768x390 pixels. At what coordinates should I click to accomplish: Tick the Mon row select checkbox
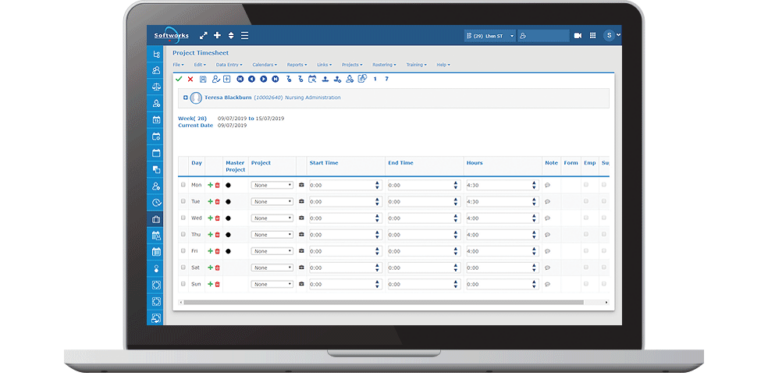(183, 185)
